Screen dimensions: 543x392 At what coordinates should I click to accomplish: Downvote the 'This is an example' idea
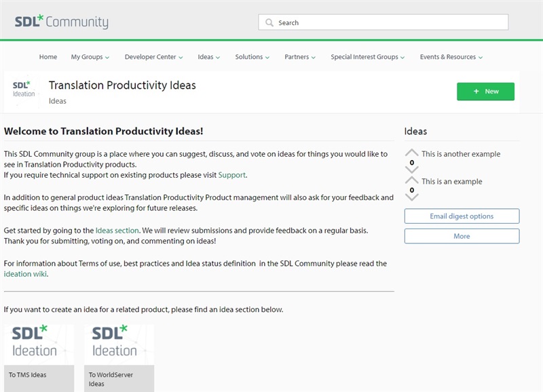click(x=412, y=197)
